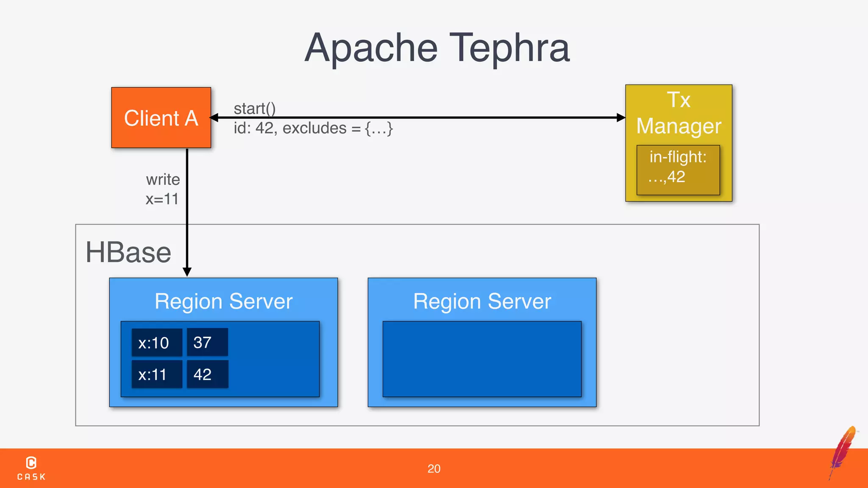
Task: Click the '42' version cell
Action: pyautogui.click(x=207, y=374)
